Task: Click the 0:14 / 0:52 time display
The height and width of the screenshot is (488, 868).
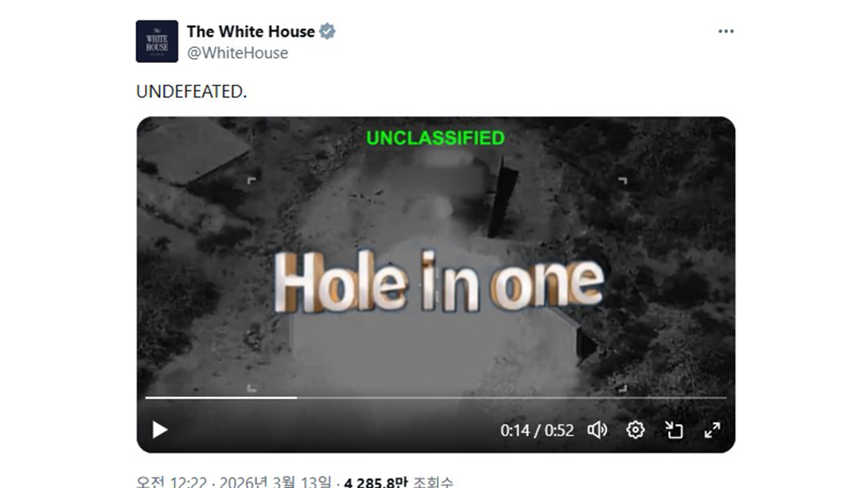Action: [537, 430]
